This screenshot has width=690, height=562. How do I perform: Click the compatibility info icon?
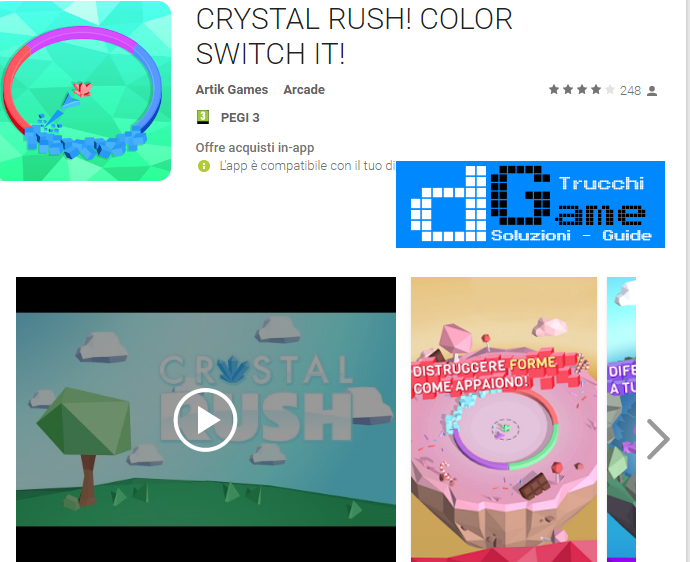204,166
